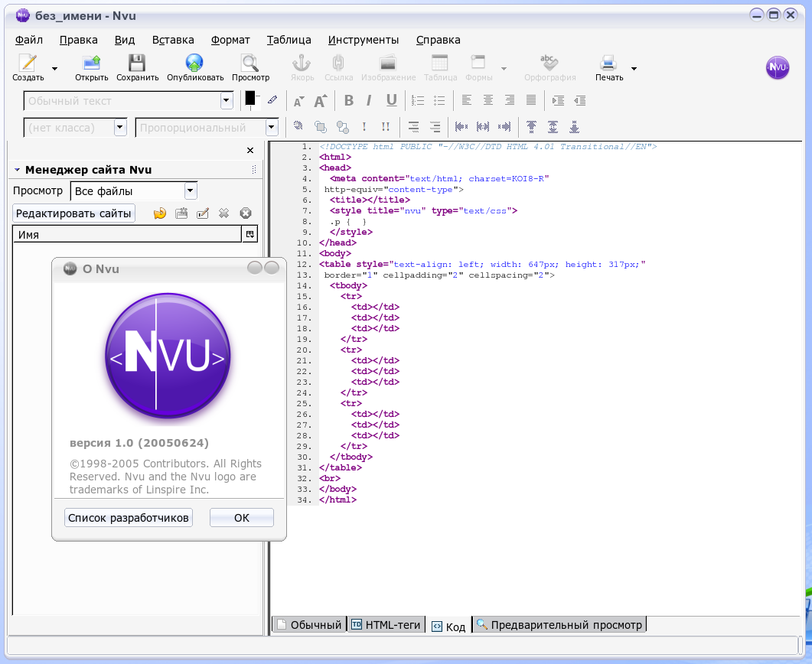Click the text highlight pen icon
812x664 pixels.
pyautogui.click(x=272, y=100)
